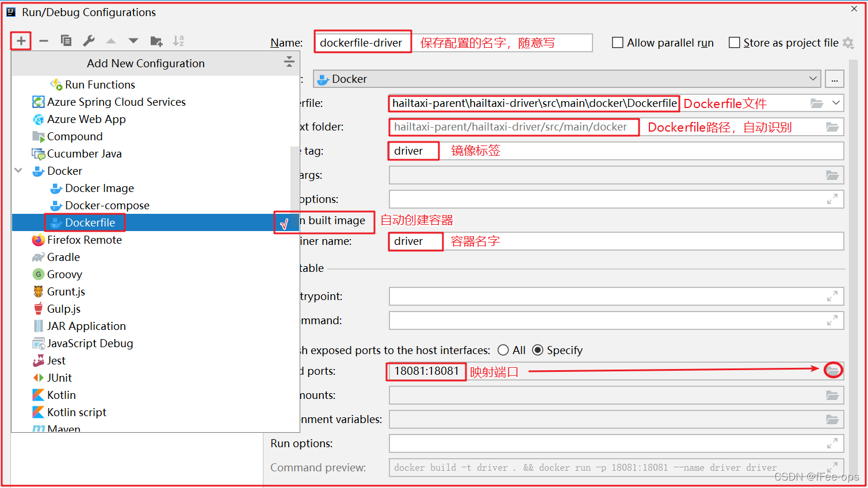Select the Specify radio button
This screenshot has height=488, width=868.
pyautogui.click(x=538, y=350)
